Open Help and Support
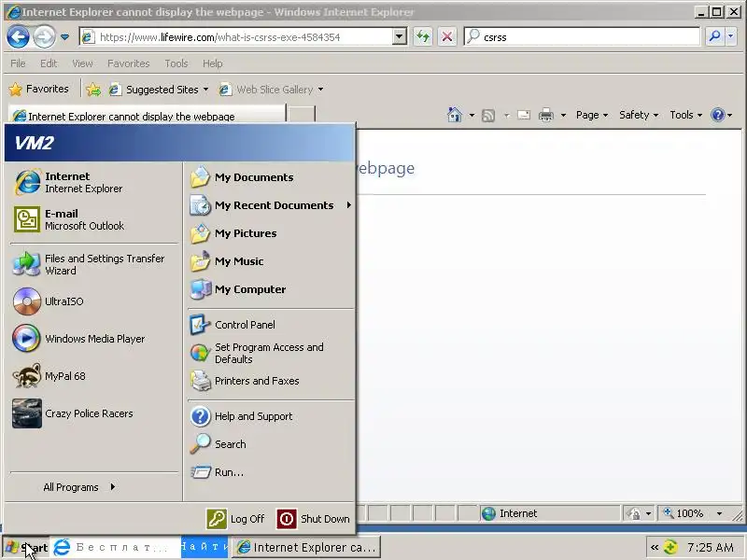747x560 pixels. 271,416
